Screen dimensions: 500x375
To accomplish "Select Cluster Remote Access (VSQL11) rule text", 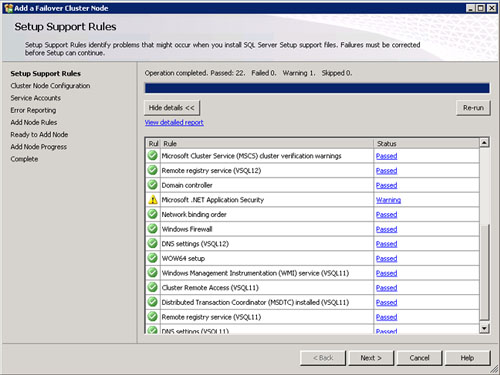I will pyautogui.click(x=210, y=288).
